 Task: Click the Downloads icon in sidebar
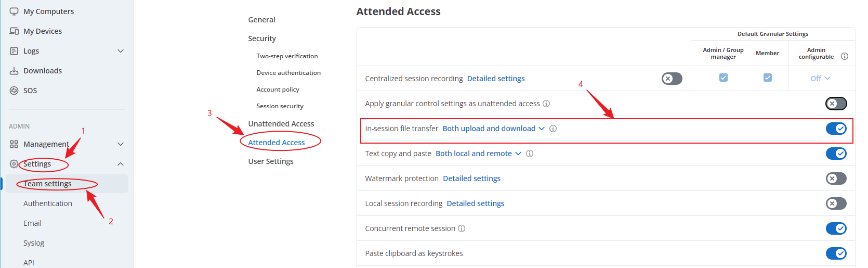[14, 71]
